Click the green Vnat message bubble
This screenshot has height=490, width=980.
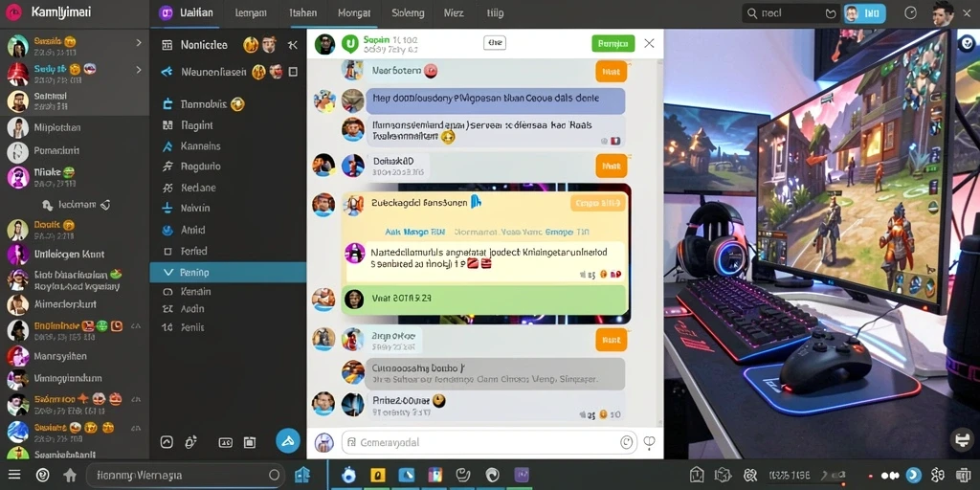click(483, 300)
